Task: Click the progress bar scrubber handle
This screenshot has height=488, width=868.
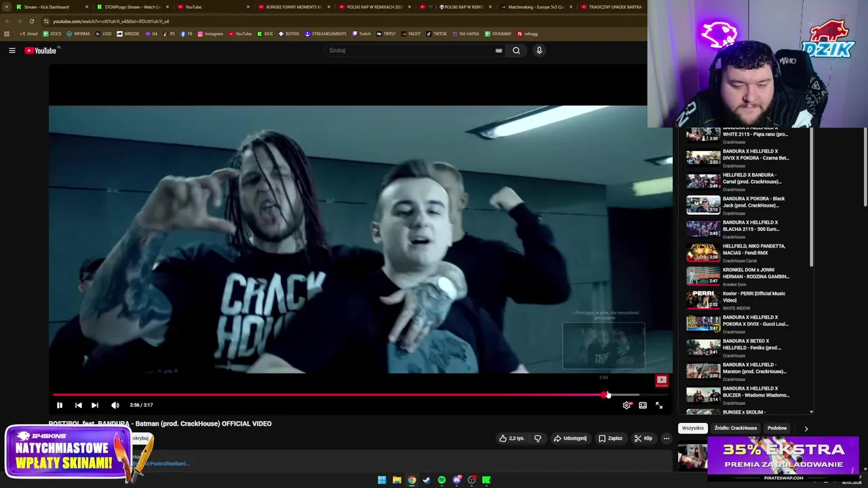Action: (604, 394)
